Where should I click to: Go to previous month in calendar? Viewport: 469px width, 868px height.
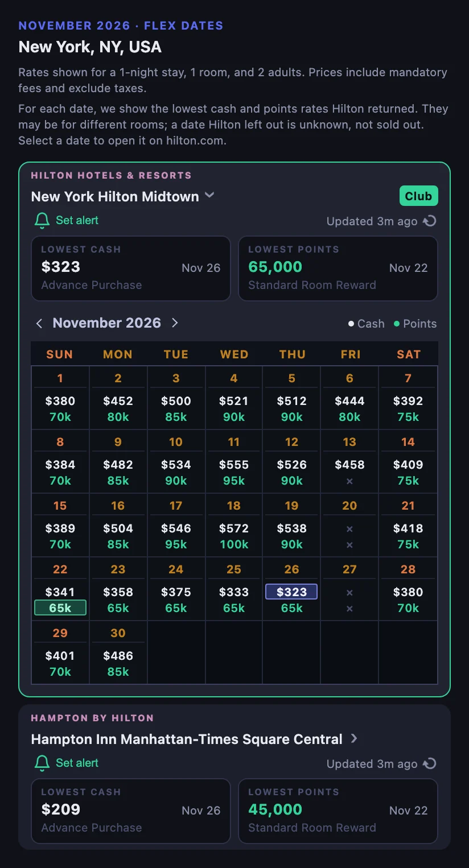coord(39,323)
